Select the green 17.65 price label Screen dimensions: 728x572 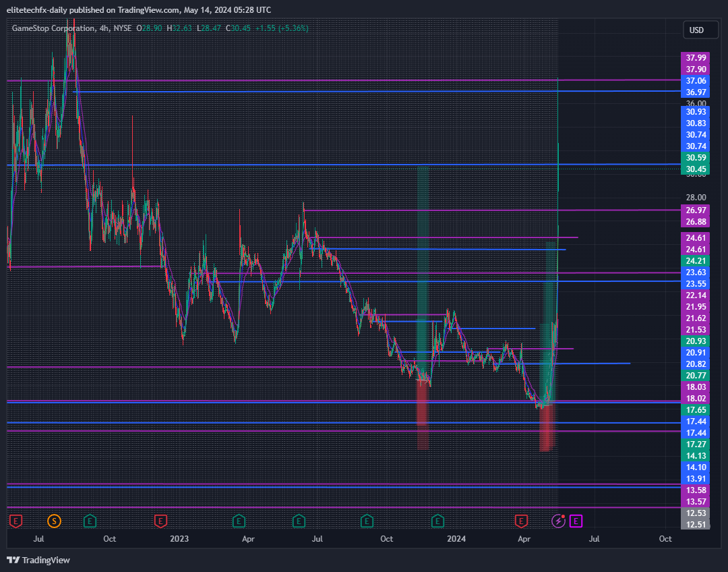tap(696, 410)
